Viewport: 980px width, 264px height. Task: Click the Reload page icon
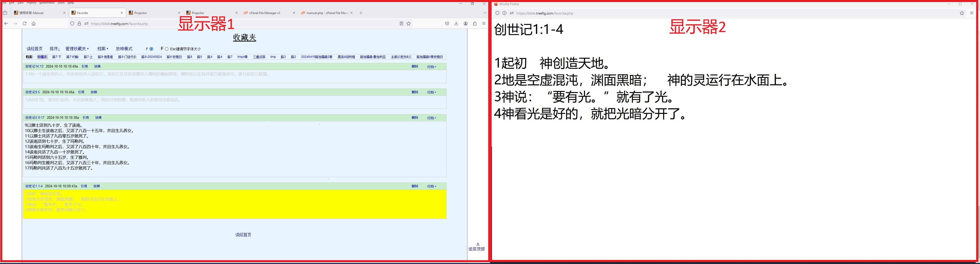tap(24, 23)
